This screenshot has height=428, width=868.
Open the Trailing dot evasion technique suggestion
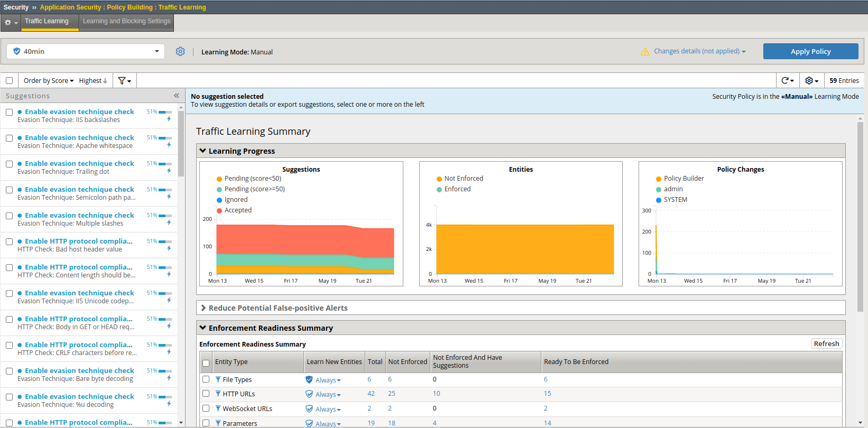pyautogui.click(x=79, y=164)
